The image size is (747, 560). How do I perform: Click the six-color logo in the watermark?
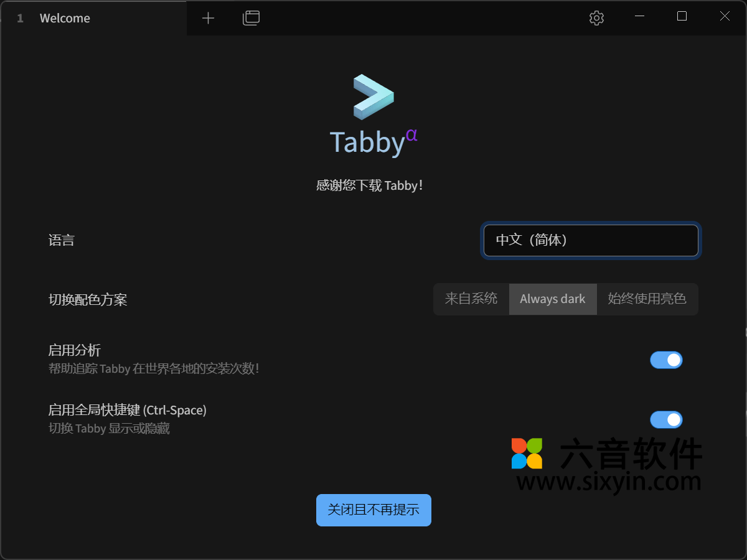(528, 453)
